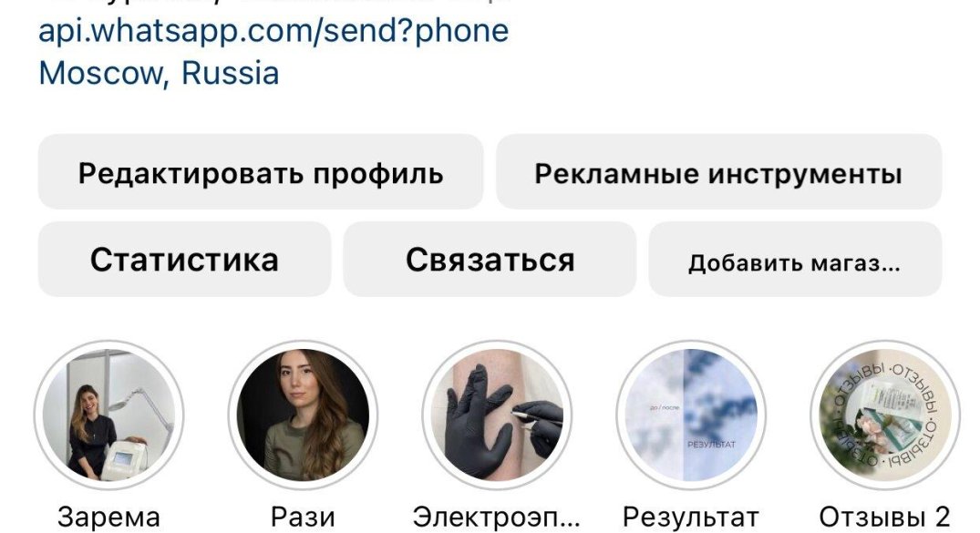Open the circular Отзывы 2 highlight cover
Screen dimensions: 980x533
(885, 415)
